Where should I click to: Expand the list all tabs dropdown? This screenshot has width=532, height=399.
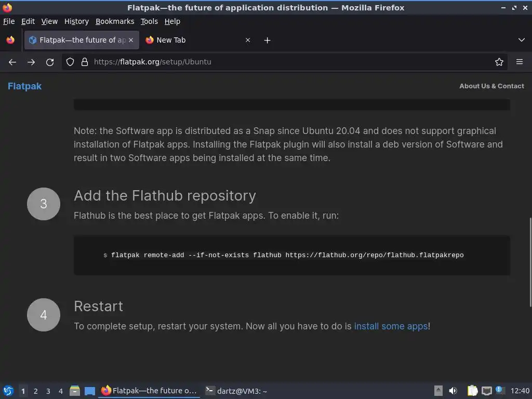click(522, 40)
